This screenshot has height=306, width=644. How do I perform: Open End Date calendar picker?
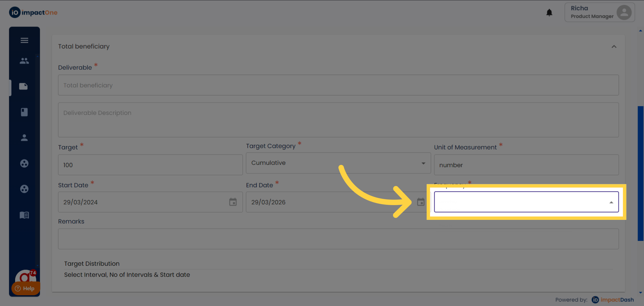(x=421, y=202)
